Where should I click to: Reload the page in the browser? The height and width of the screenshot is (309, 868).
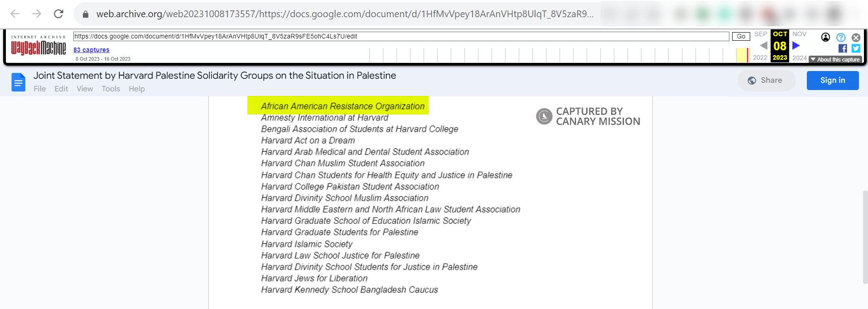click(x=58, y=14)
